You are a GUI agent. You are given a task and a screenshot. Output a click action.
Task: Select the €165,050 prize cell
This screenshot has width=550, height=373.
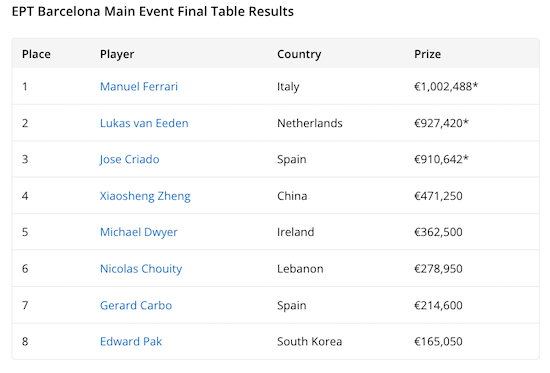[x=438, y=341]
